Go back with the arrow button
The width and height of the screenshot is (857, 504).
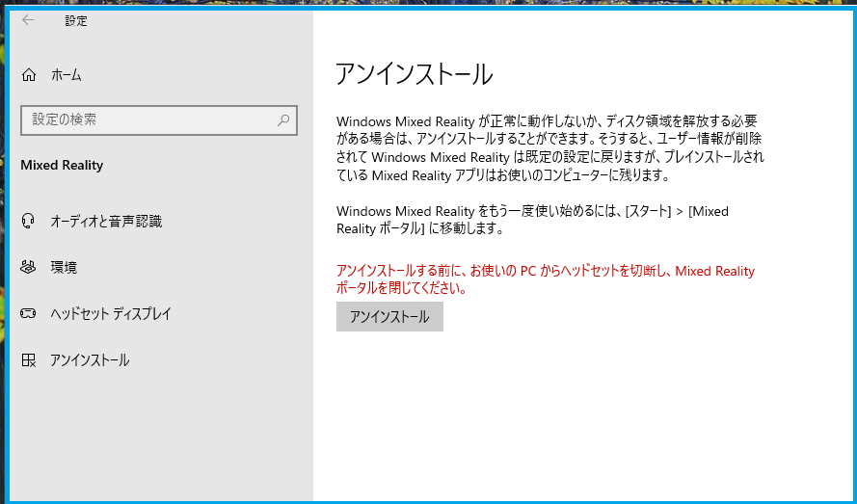28,20
